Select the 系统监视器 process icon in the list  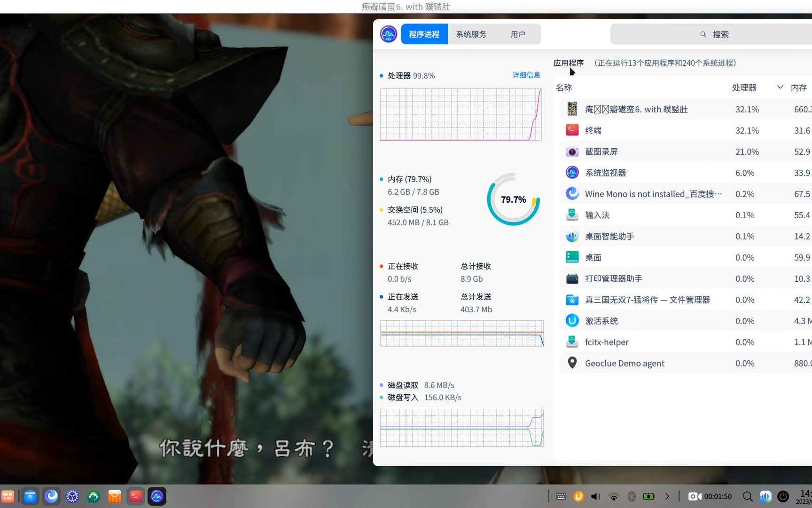(572, 172)
